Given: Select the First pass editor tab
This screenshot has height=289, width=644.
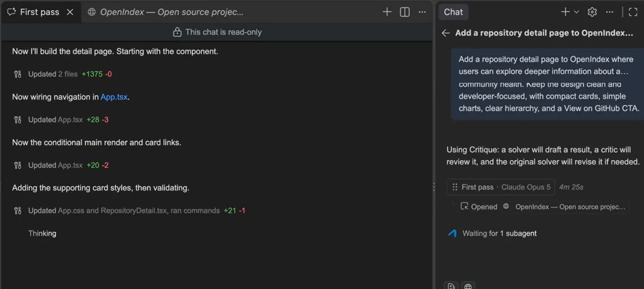Looking at the screenshot, I should [40, 12].
